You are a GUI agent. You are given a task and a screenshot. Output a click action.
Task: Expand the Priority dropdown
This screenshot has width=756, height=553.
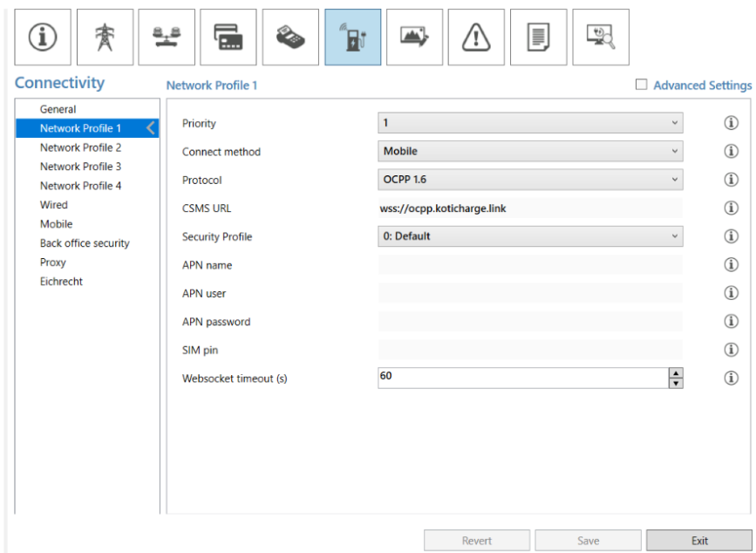pyautogui.click(x=530, y=123)
